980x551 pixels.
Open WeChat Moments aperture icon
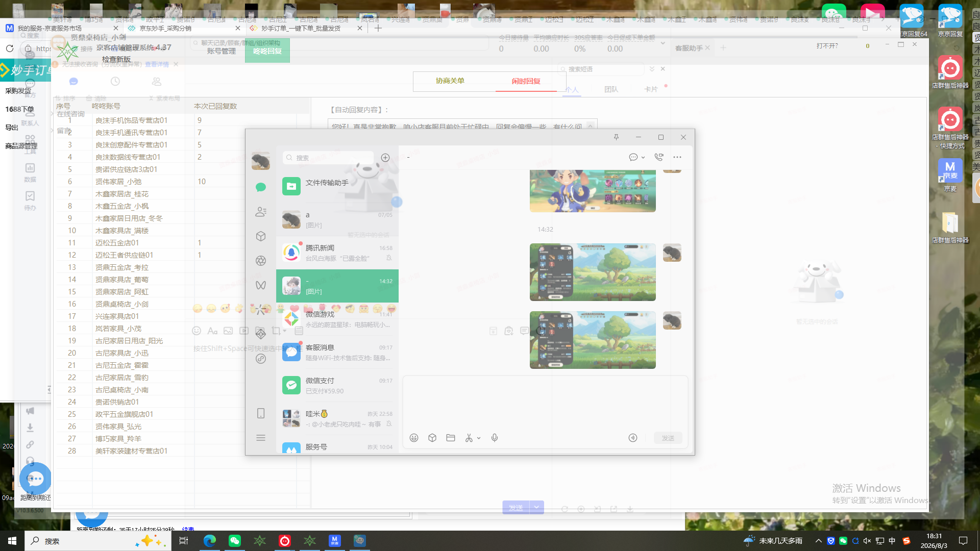[261, 261]
